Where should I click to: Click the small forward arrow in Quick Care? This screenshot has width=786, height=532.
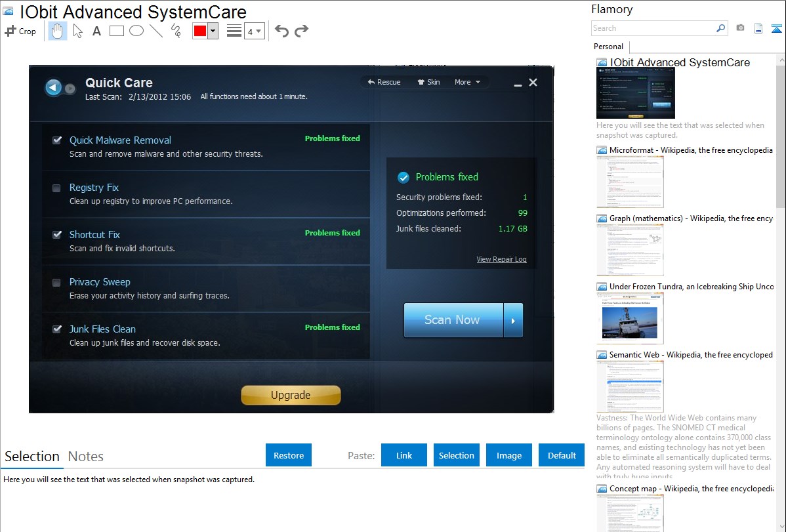click(x=70, y=89)
